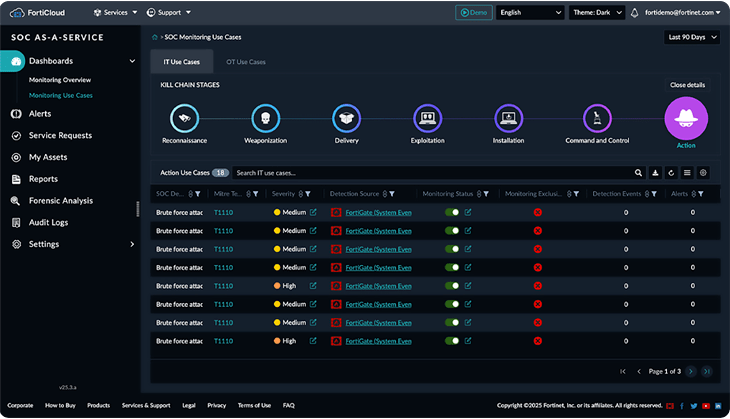Open table column settings gear

pyautogui.click(x=703, y=173)
